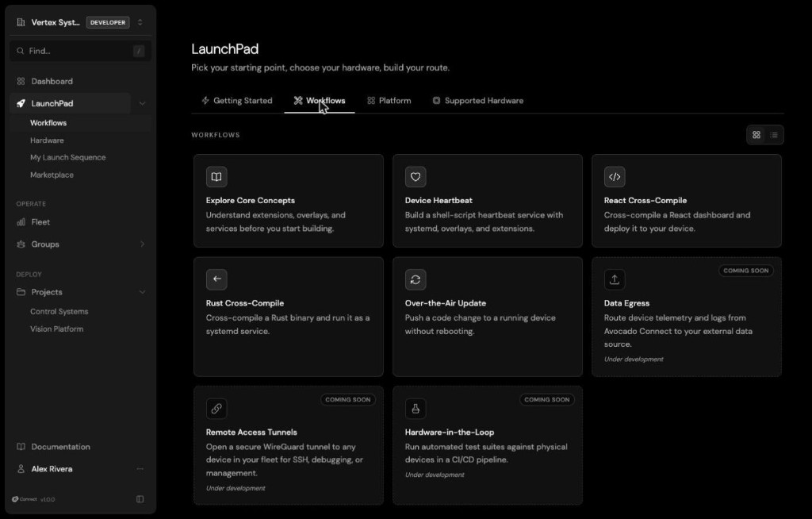The height and width of the screenshot is (519, 812).
Task: Open the organization switcher chevrons
Action: click(140, 22)
